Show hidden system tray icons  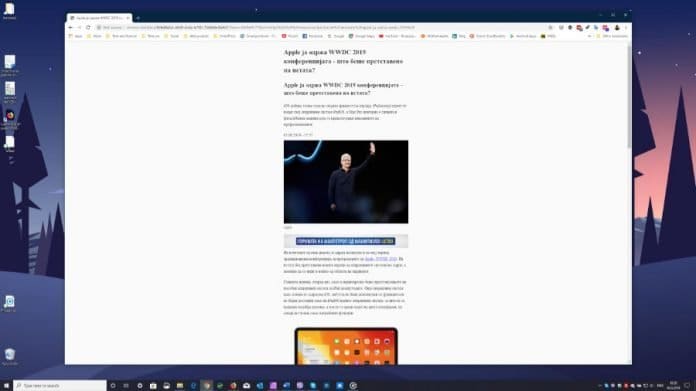(x=600, y=386)
